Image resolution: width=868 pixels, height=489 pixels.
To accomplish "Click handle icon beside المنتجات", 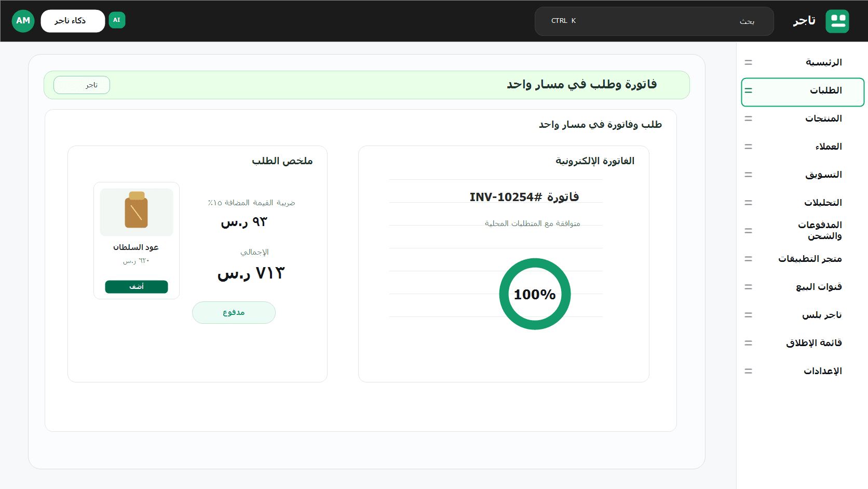I will pos(748,118).
